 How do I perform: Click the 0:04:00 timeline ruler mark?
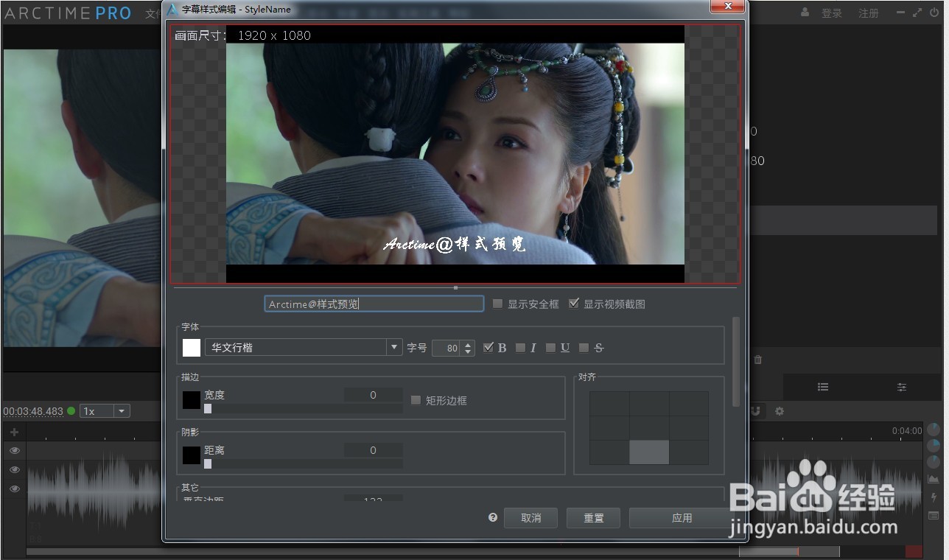[x=907, y=431]
